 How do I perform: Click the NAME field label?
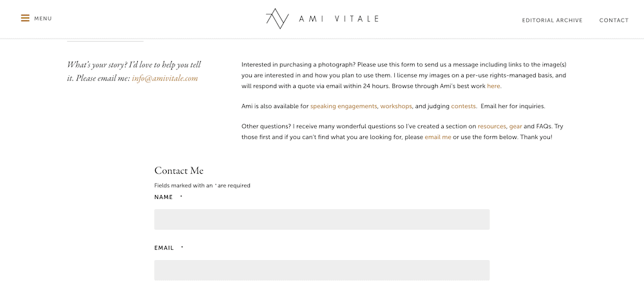164,197
